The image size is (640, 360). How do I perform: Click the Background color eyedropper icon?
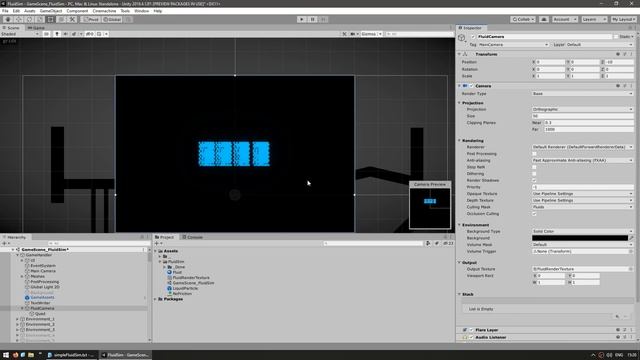point(631,238)
